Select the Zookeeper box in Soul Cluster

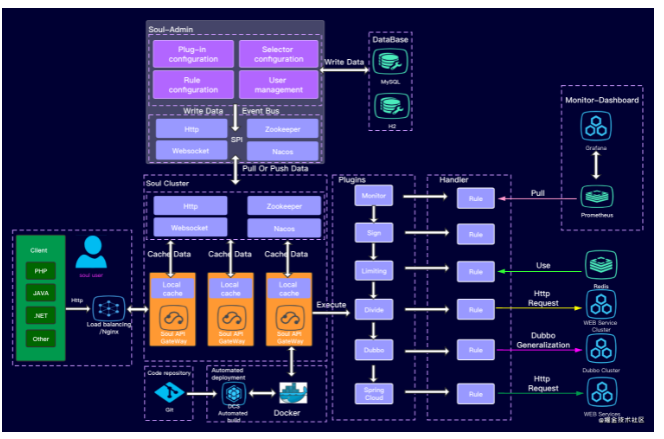(x=284, y=206)
